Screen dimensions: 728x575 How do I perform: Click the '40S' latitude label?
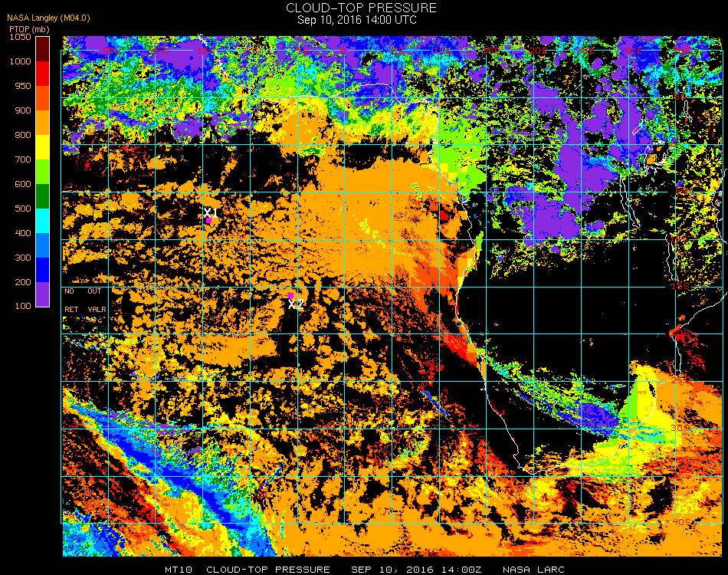[x=681, y=522]
